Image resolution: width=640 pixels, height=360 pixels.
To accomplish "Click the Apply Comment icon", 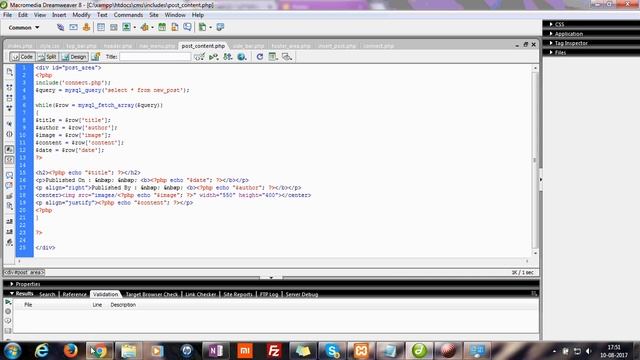I will tap(9, 175).
